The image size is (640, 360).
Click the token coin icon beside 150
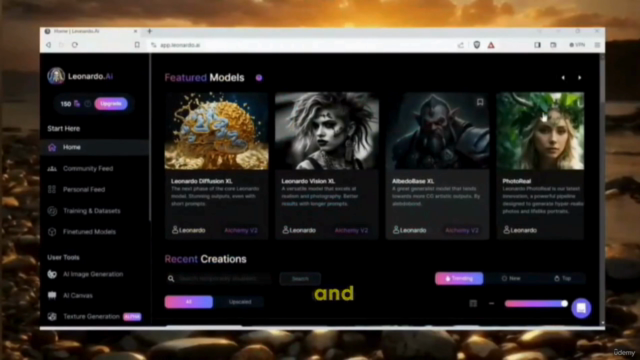coord(77,104)
